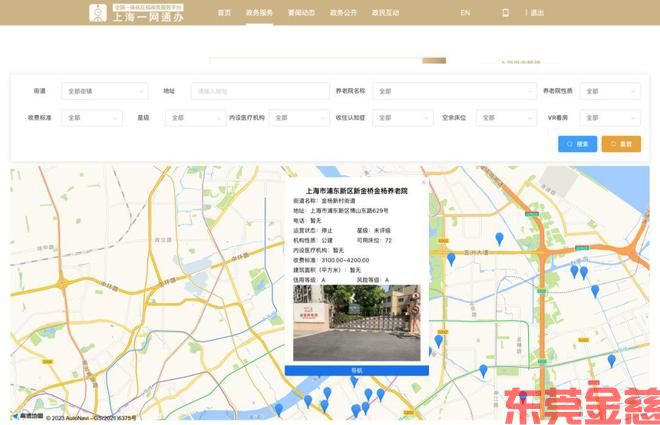
Task: Click the 上海一网通办 logo icon
Action: click(x=97, y=13)
